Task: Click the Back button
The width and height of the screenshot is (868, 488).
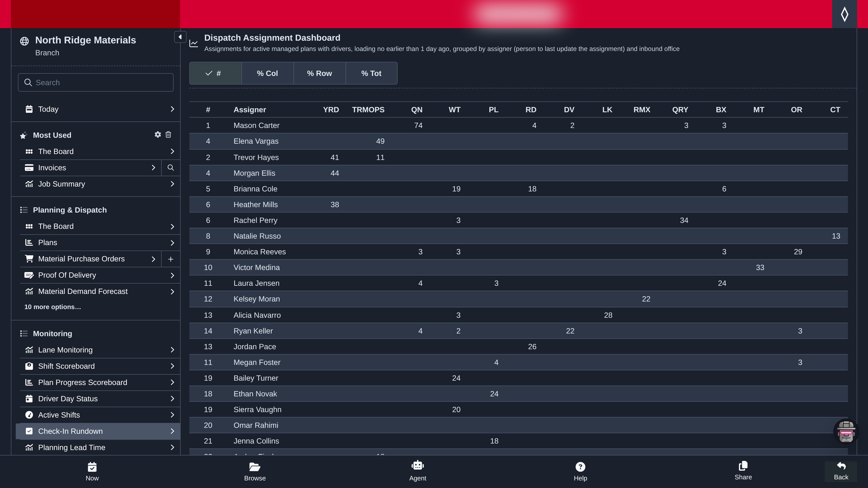Action: (841, 471)
